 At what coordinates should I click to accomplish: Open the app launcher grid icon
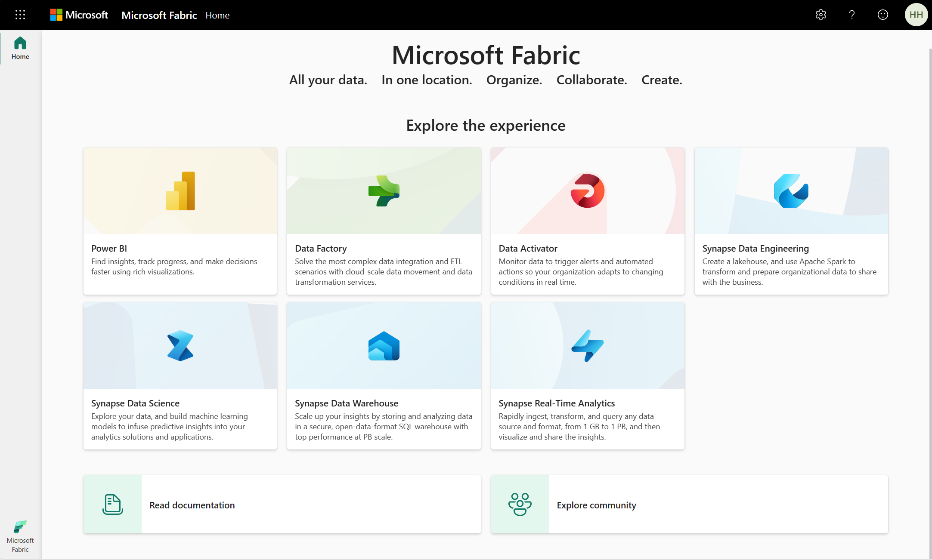[x=20, y=15]
